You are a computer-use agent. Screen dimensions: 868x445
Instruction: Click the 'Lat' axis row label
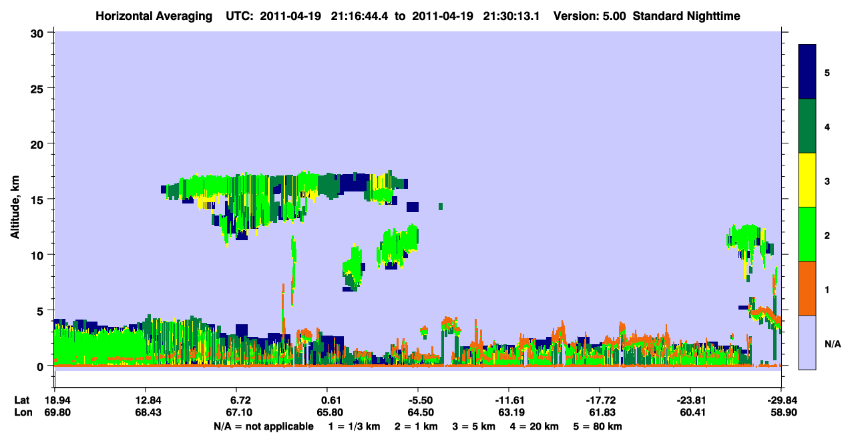22,400
